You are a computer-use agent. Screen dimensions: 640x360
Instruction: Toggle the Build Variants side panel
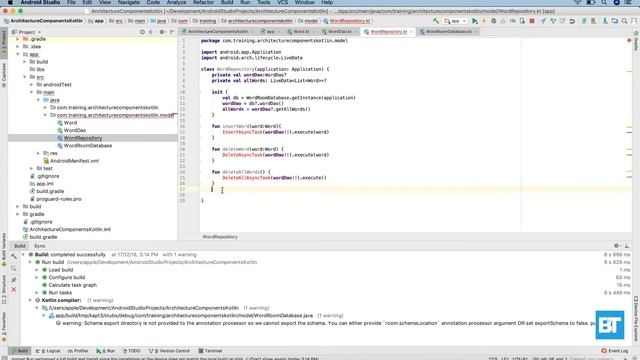tap(4, 250)
